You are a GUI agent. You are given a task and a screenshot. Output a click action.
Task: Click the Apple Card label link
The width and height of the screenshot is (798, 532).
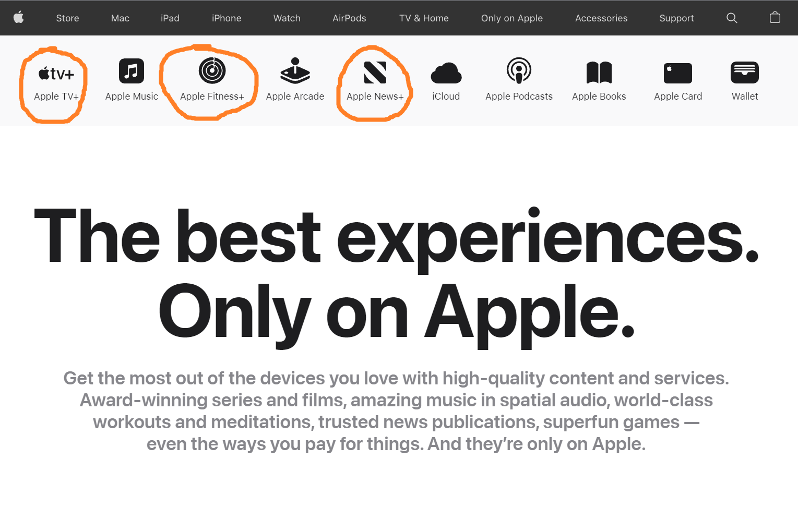click(678, 96)
